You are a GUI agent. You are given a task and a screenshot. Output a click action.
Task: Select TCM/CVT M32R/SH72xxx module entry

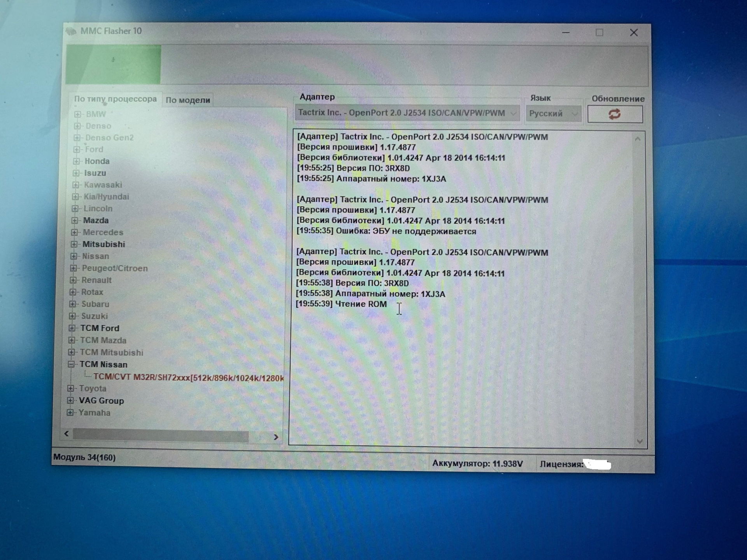188,378
